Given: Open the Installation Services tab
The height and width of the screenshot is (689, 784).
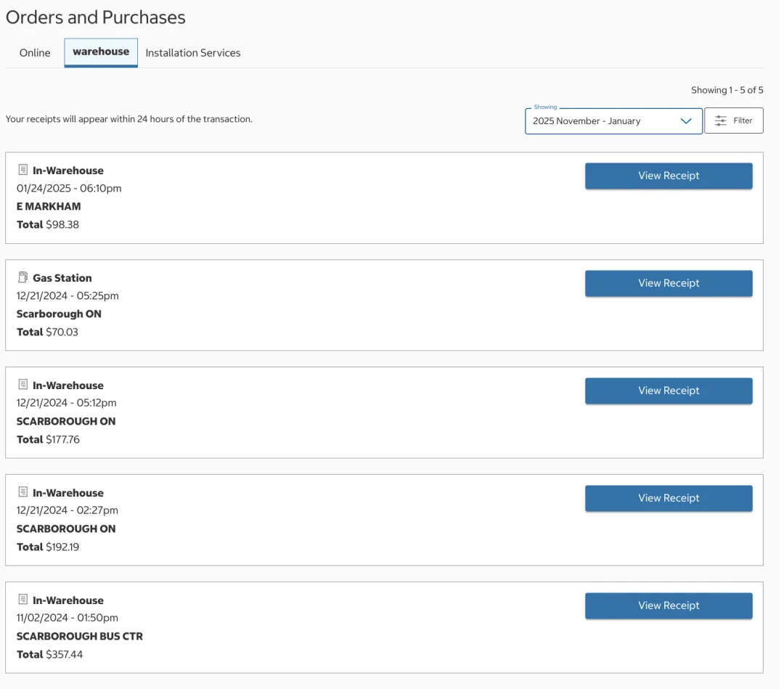Looking at the screenshot, I should (193, 53).
